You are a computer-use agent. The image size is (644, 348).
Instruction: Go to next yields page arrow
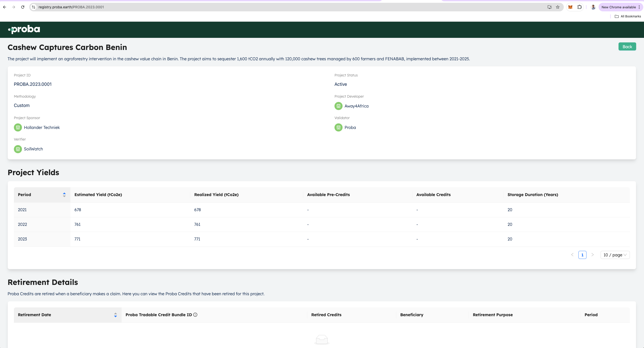coord(593,255)
